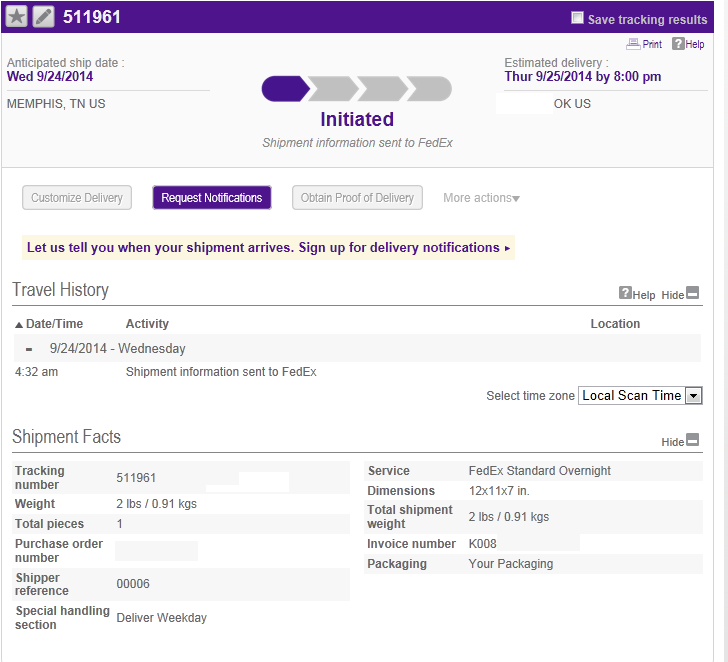Viewport: 728px width, 662px height.
Task: Click Travel History Help link
Action: click(x=644, y=295)
